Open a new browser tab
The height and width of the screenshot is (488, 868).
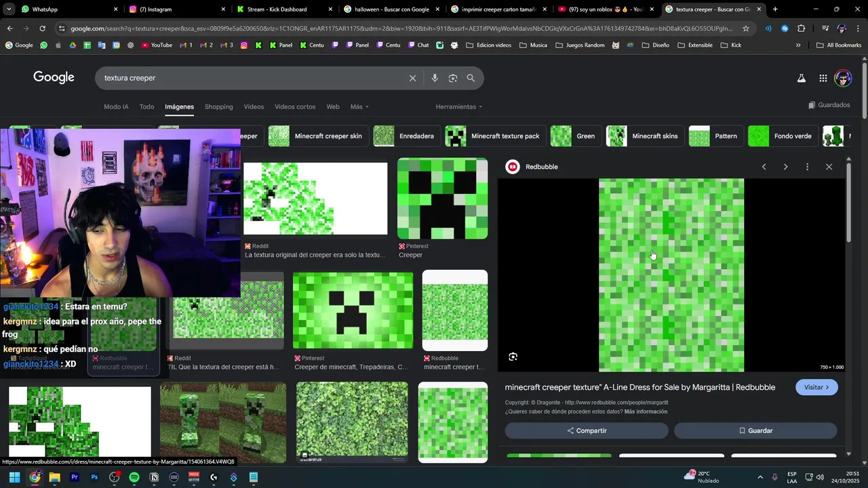pos(775,9)
